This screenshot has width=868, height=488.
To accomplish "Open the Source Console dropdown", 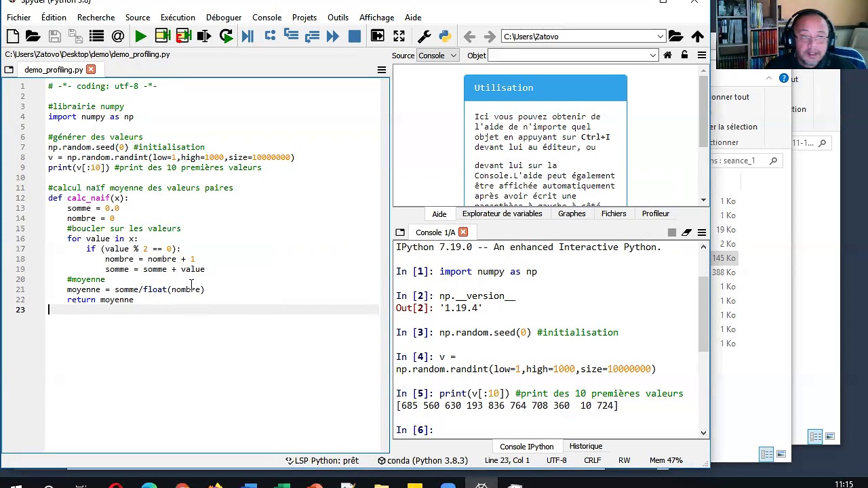I will click(437, 56).
